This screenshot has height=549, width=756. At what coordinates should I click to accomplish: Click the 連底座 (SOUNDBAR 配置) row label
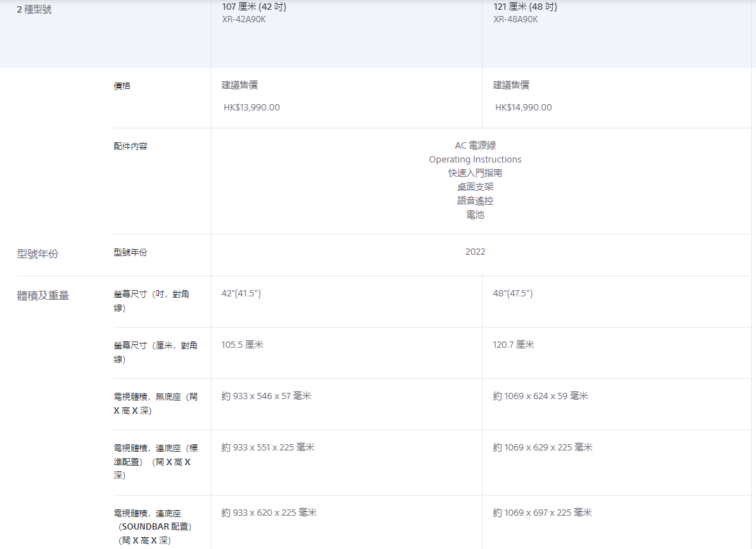(x=153, y=527)
